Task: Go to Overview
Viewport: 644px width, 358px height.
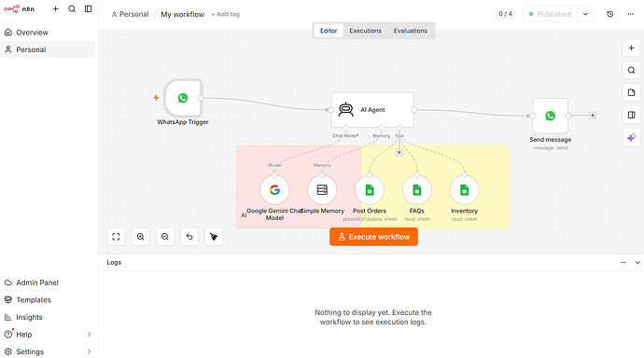Action: [48, 33]
